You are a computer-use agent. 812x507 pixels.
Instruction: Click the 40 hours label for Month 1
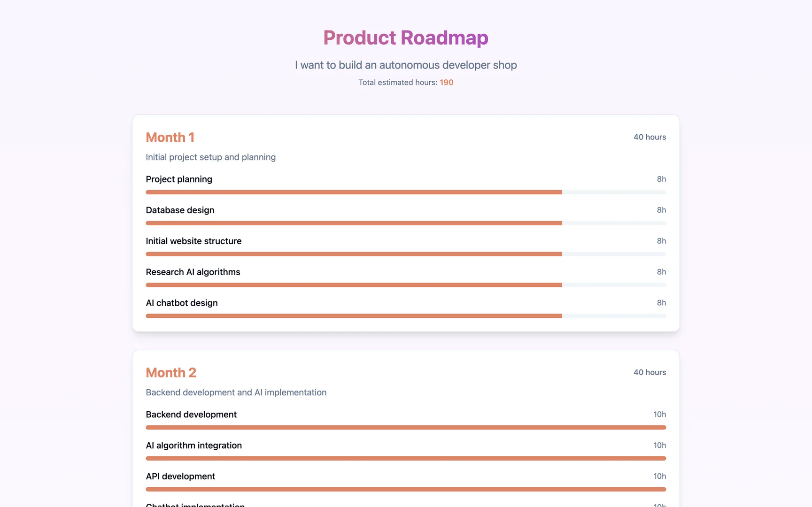pyautogui.click(x=650, y=137)
